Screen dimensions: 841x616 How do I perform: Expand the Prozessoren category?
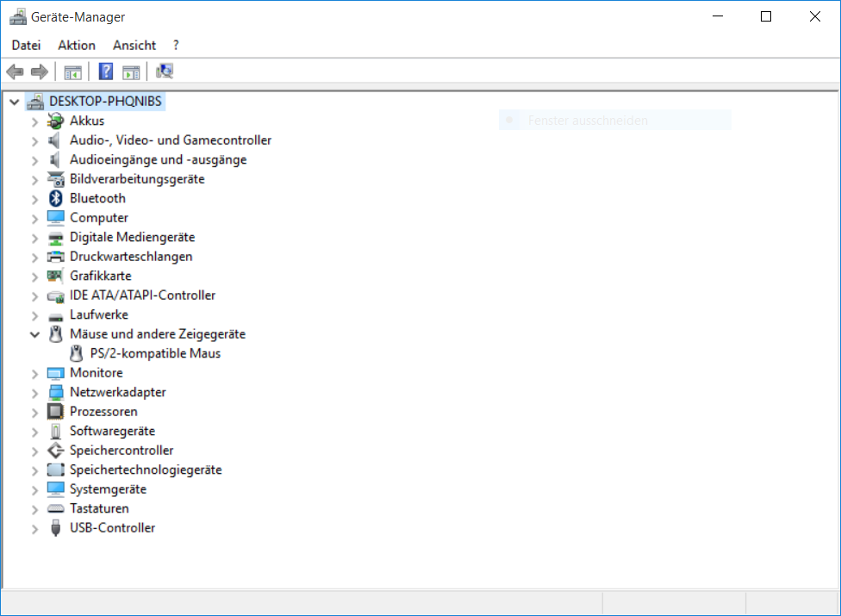[x=34, y=413]
